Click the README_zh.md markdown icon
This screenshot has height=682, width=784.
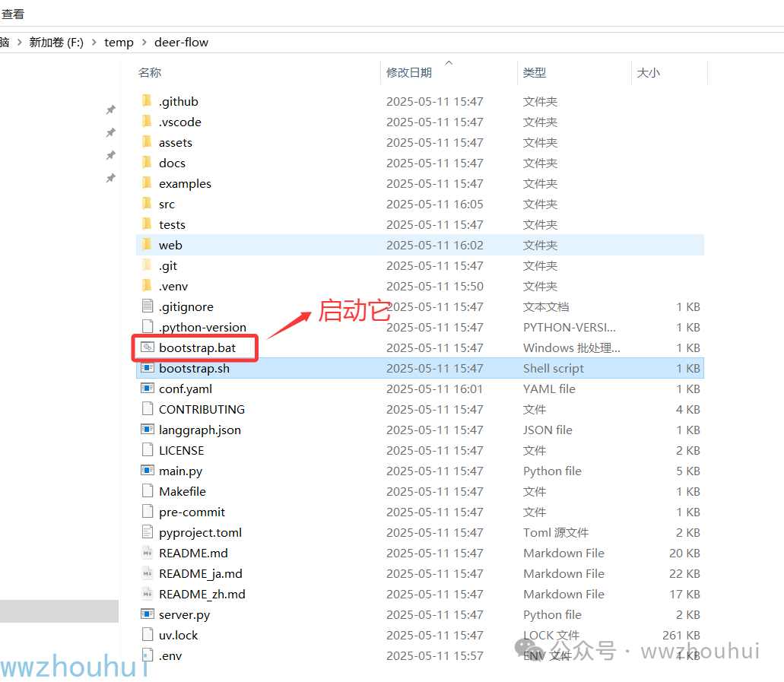pyautogui.click(x=148, y=593)
